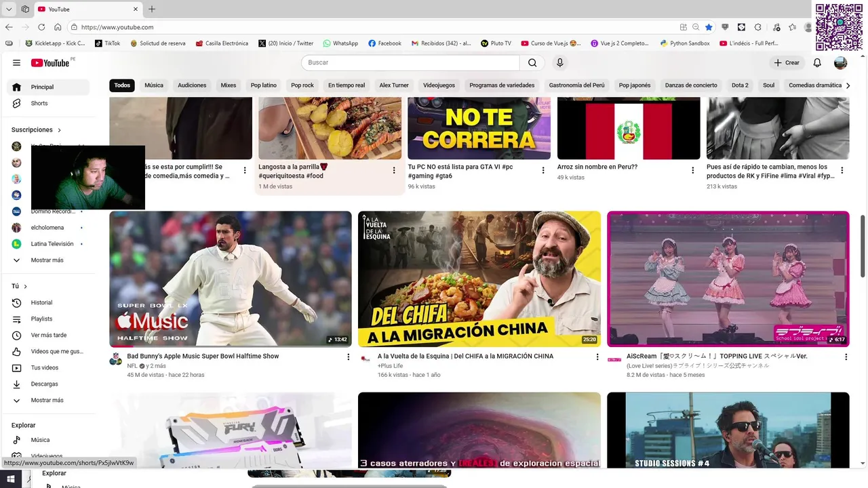This screenshot has width=868, height=488.
Task: Select the Pop latino filter chip
Action: 264,85
